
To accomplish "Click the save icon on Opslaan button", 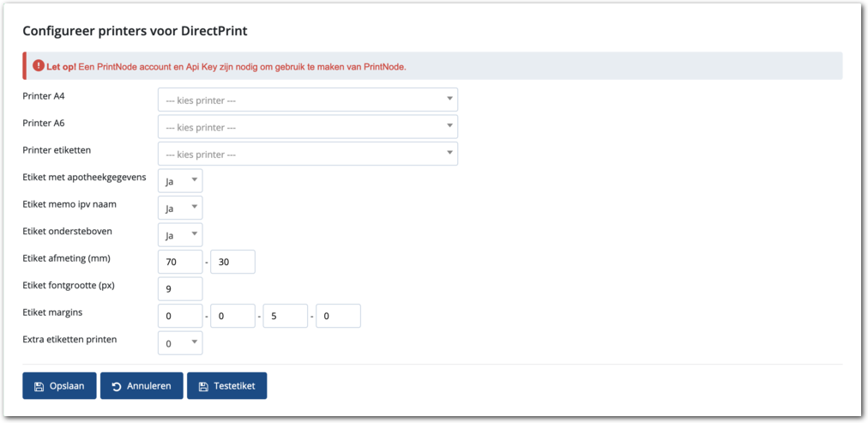I will point(39,386).
